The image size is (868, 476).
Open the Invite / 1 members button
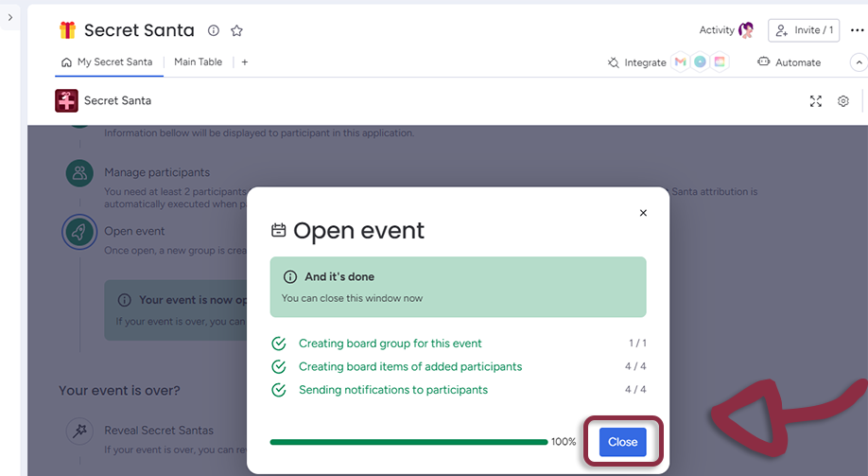[x=804, y=30]
